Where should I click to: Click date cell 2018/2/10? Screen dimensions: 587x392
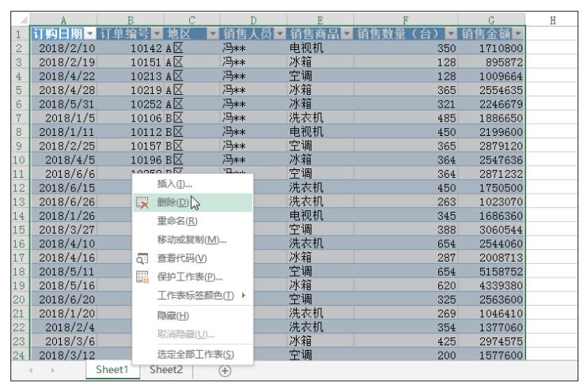(x=63, y=48)
